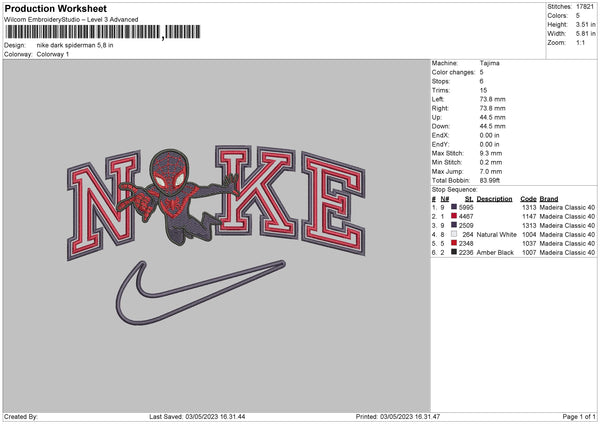Screen dimensions: 600x424
Task: Click "Madeira Classic 40" in the Amber Black row
Action: coord(567,253)
